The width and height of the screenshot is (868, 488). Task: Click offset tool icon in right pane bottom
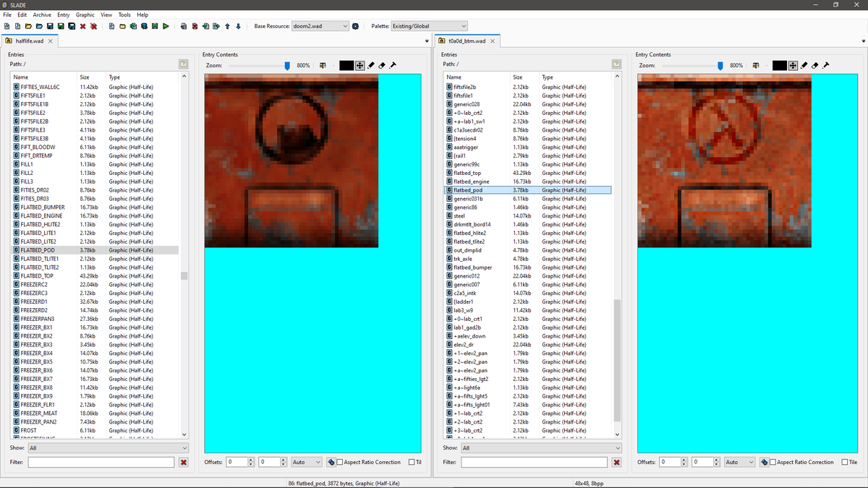764,462
